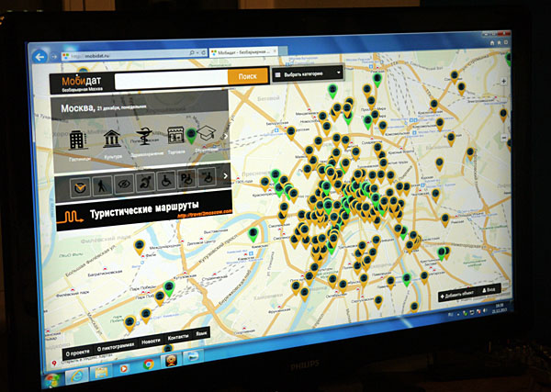Click the browser forward arrow
Screen dimensions: 551x392
tap(54, 56)
